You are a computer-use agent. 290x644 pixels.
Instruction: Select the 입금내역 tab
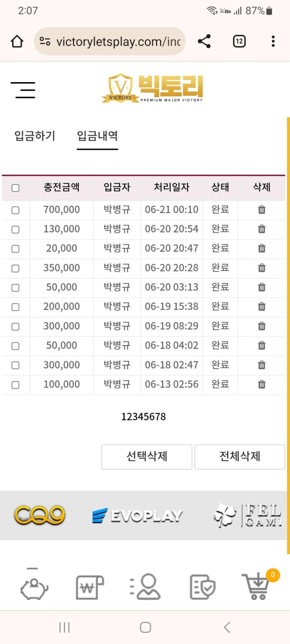97,136
